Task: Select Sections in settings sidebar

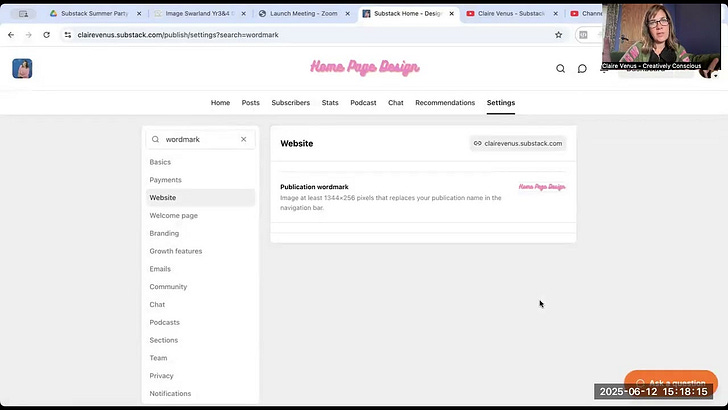Action: point(201,340)
